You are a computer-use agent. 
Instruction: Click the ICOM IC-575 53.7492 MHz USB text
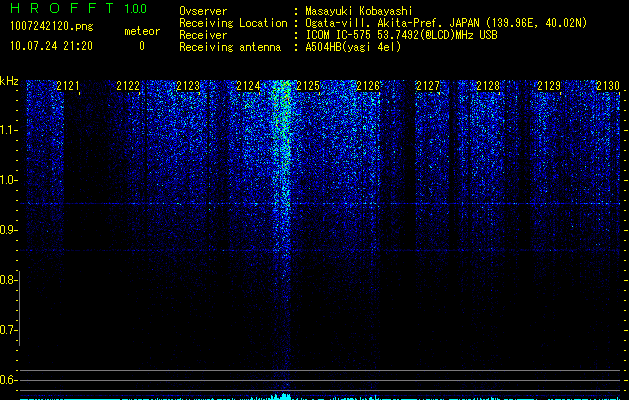(401, 35)
